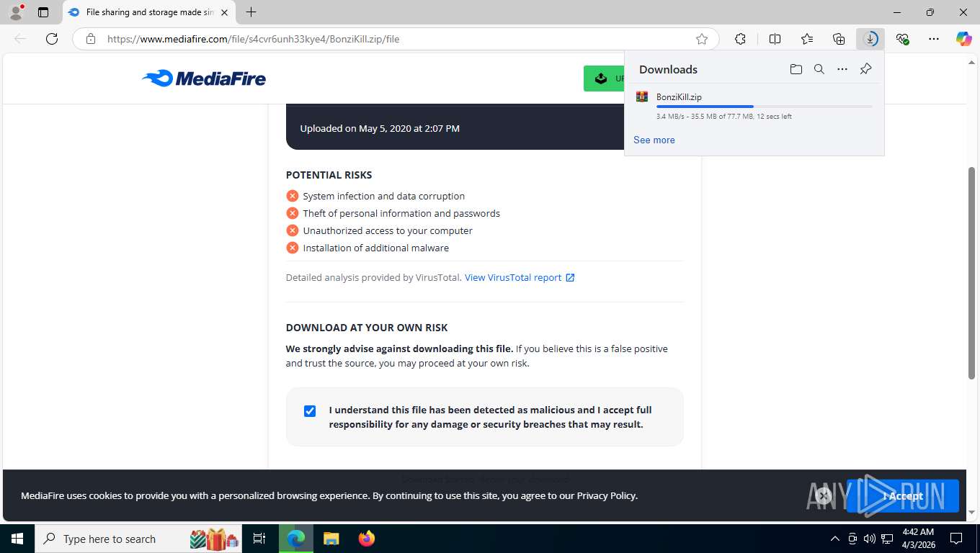Open the notification center icon
This screenshot has width=980, height=553.
[x=956, y=539]
